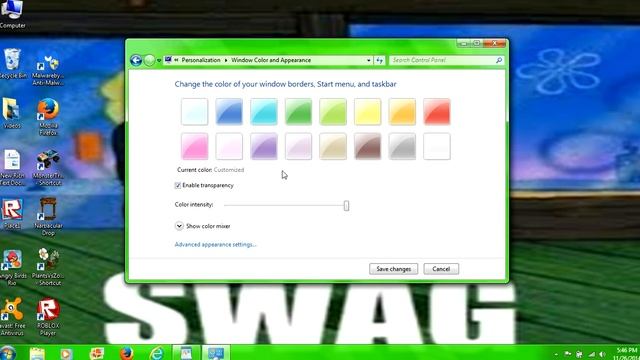The height and width of the screenshot is (360, 640).
Task: Expand the breadcrumb arrow after Personalization
Action: 226,60
